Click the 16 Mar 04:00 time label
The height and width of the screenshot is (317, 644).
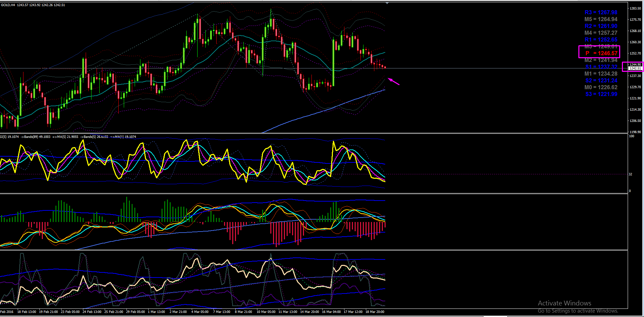331,312
